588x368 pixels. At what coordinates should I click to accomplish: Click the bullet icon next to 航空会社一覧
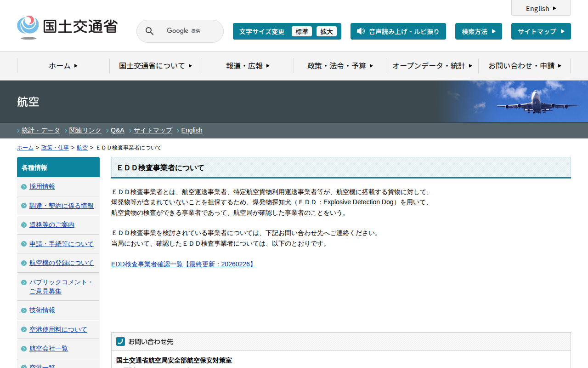[24, 349]
